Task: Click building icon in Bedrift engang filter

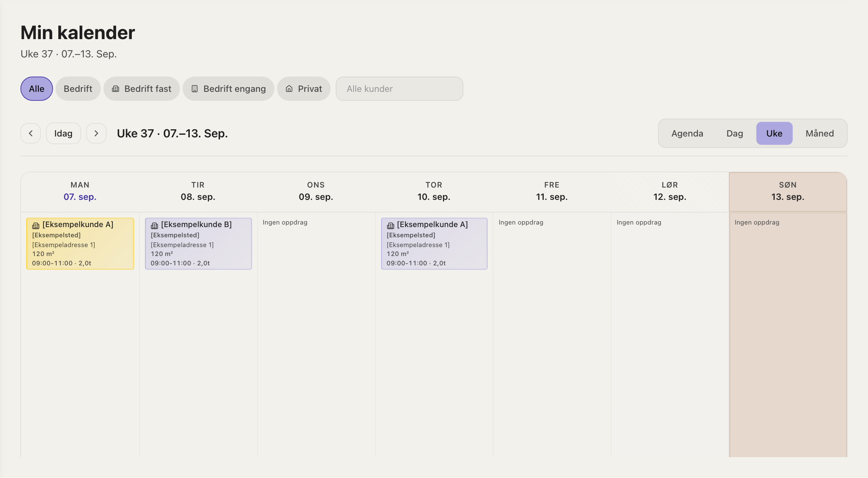Action: pyautogui.click(x=194, y=89)
